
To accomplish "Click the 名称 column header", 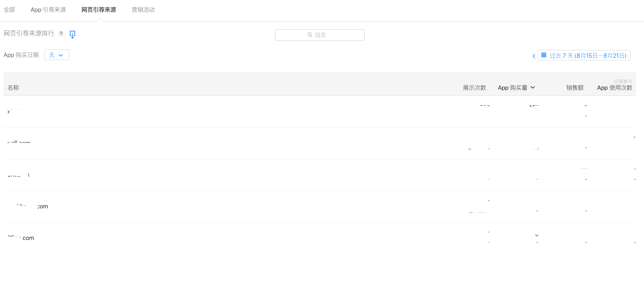I will tap(13, 88).
